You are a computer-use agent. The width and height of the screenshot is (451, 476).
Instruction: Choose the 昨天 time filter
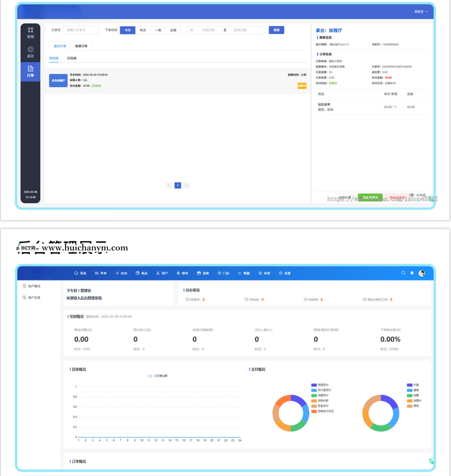pos(143,30)
